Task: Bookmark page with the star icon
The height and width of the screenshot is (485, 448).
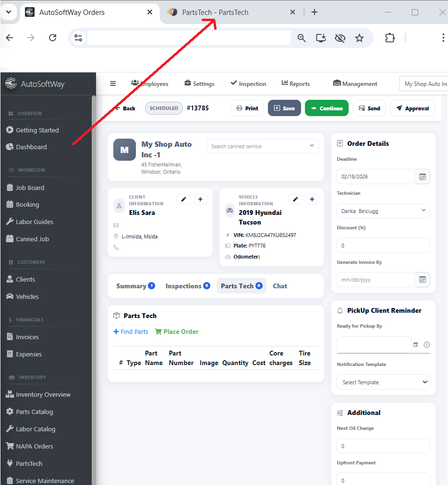Action: [359, 38]
